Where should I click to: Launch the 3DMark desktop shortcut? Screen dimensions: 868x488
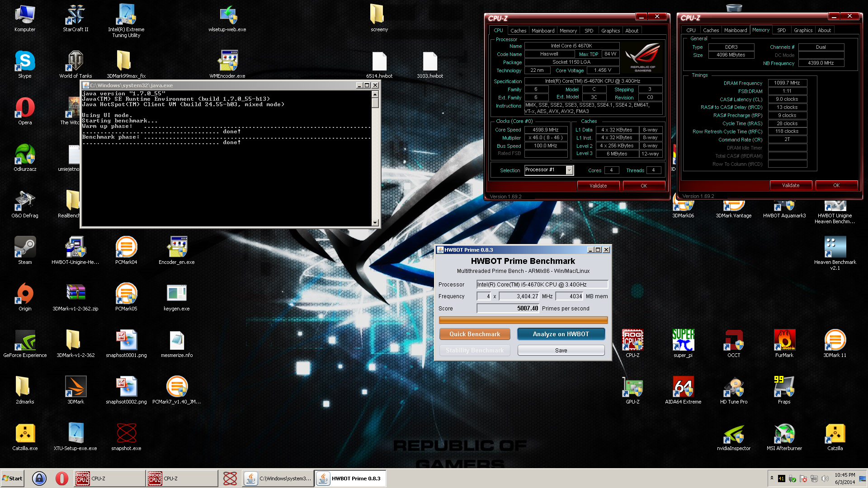pos(75,390)
